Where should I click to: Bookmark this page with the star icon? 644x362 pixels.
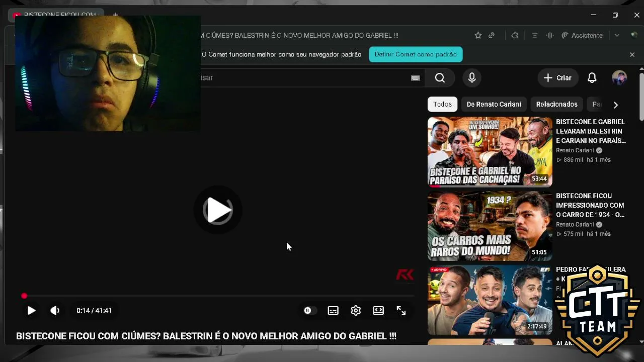pos(478,35)
